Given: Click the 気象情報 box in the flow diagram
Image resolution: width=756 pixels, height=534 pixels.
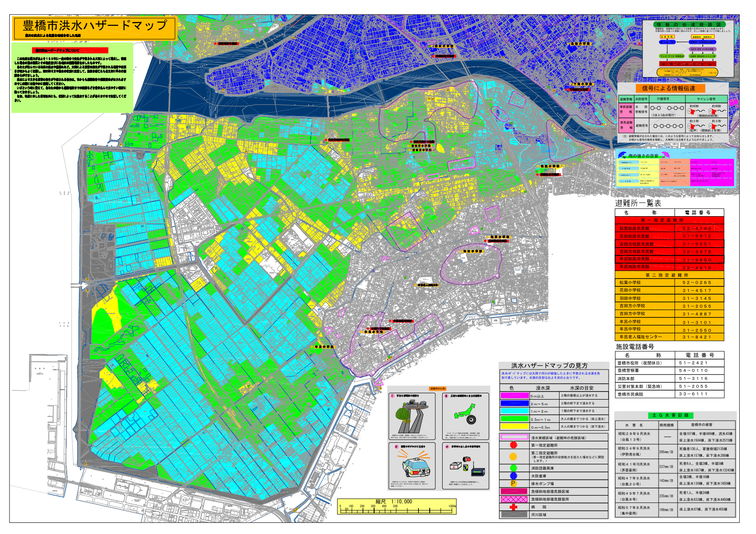Looking at the screenshot, I should (x=667, y=37).
